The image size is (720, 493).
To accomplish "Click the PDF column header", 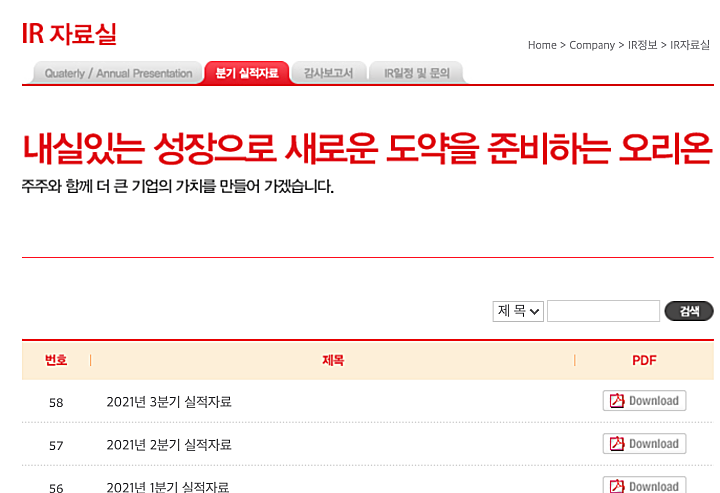I will click(x=644, y=360).
